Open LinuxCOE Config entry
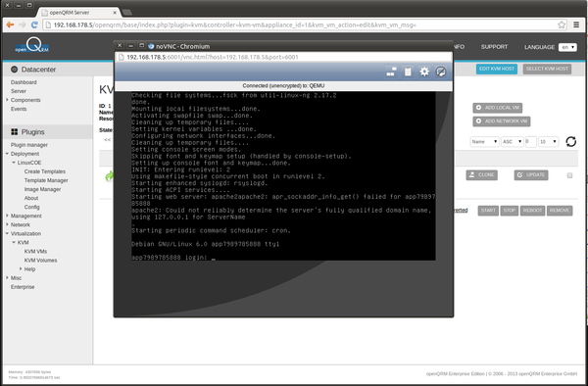Viewport: 588px width, 386px height. click(x=32, y=207)
